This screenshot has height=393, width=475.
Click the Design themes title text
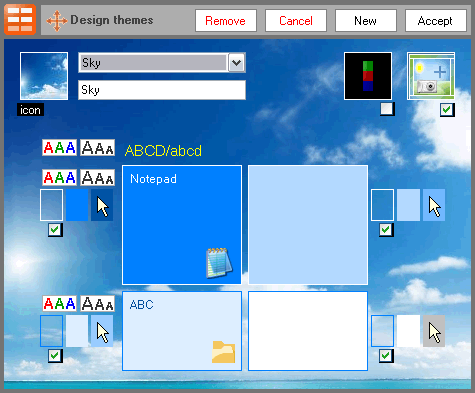[x=112, y=20]
